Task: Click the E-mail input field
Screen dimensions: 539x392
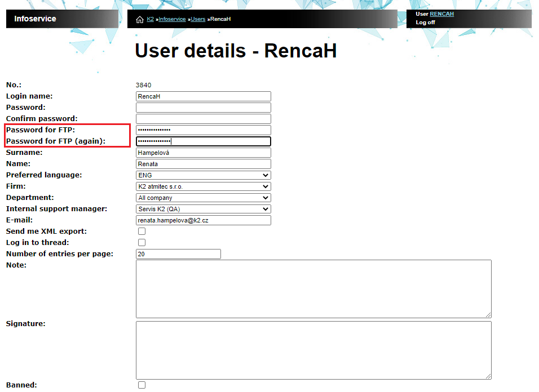Action: click(204, 220)
